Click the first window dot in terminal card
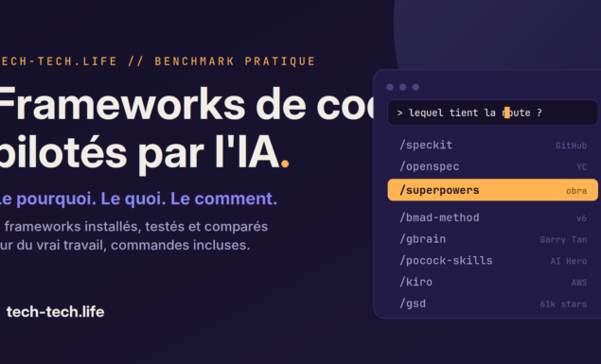This screenshot has width=601, height=364. [x=390, y=87]
